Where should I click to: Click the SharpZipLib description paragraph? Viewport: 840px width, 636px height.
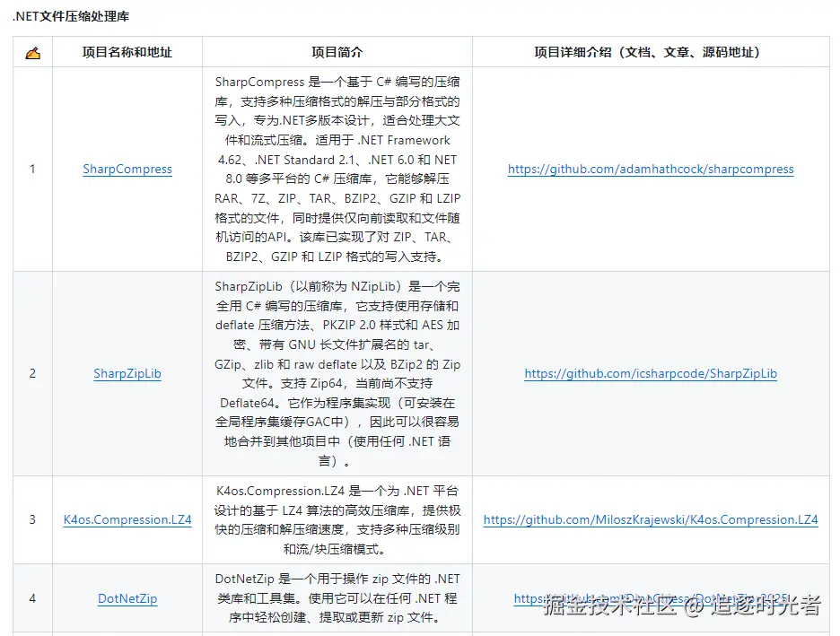pos(337,374)
